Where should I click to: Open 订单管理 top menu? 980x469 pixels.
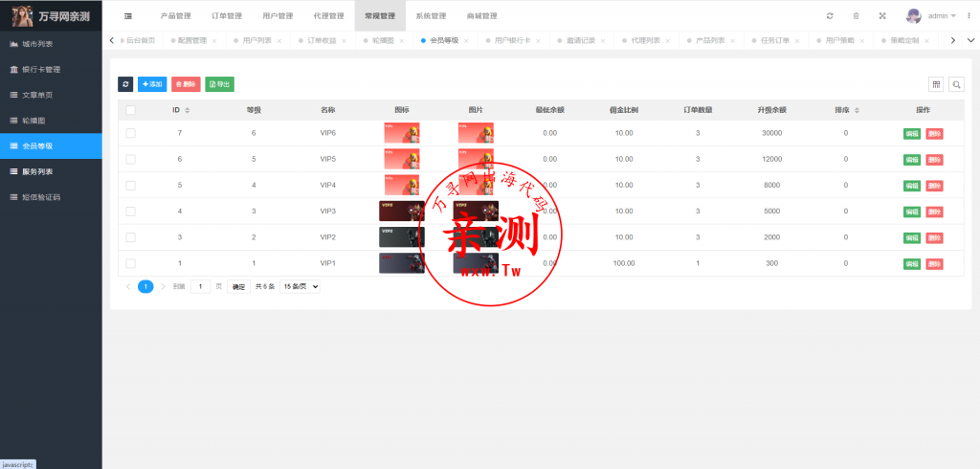click(x=227, y=15)
